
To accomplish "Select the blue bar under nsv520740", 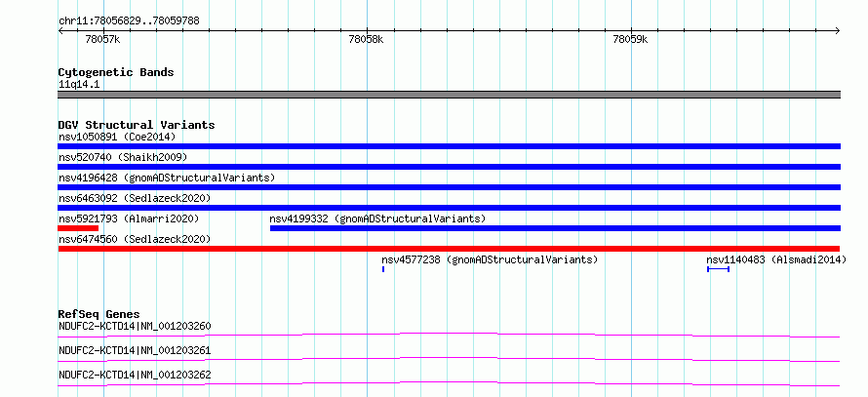I will coord(449,167).
